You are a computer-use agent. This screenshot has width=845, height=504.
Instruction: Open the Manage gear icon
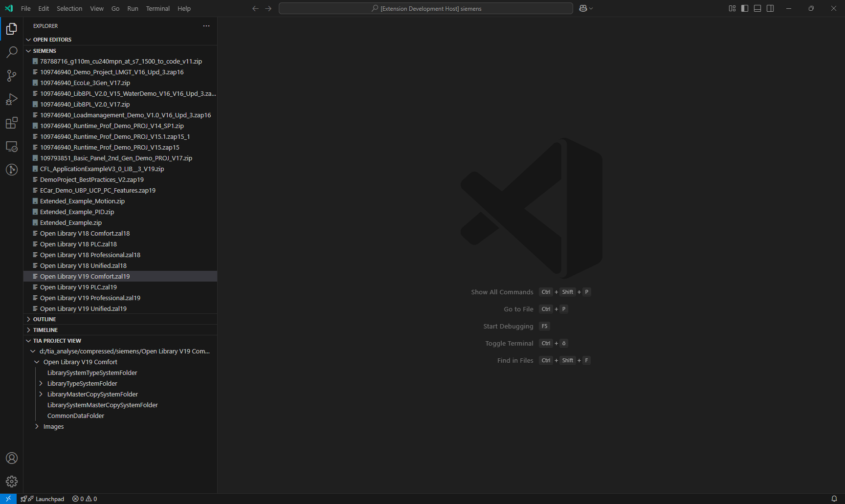[12, 482]
